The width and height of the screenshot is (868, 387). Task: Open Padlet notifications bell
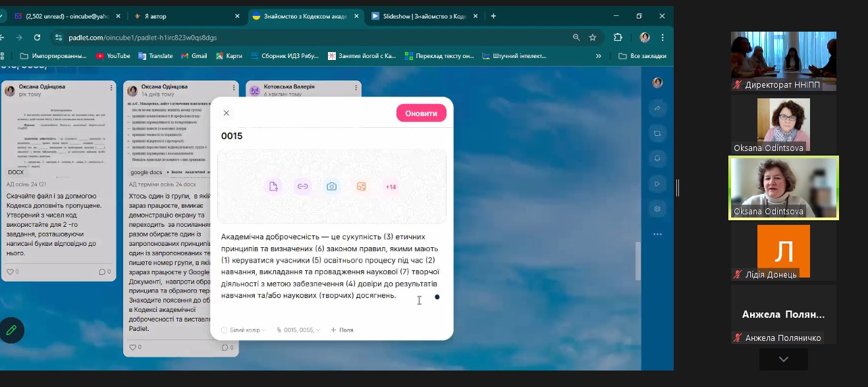coord(657,158)
